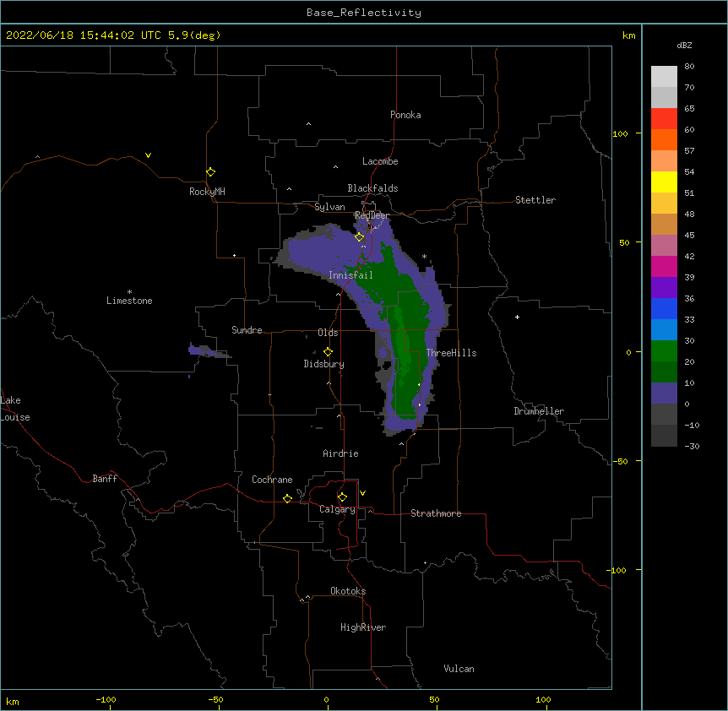Select the Cochrane label
728x711 pixels.
click(x=272, y=480)
